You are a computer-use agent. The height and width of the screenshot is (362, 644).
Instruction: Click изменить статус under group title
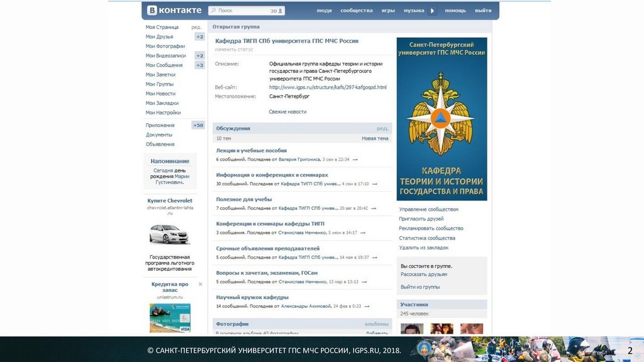(234, 49)
